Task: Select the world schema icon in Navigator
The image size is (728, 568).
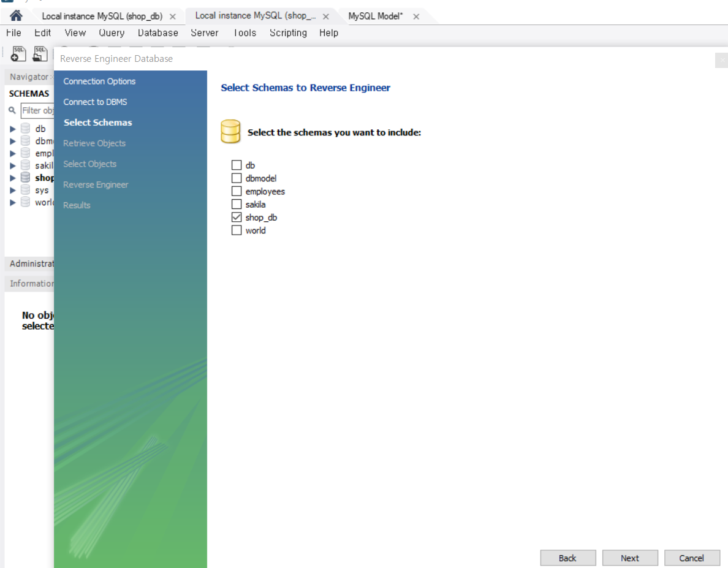Action: point(26,202)
